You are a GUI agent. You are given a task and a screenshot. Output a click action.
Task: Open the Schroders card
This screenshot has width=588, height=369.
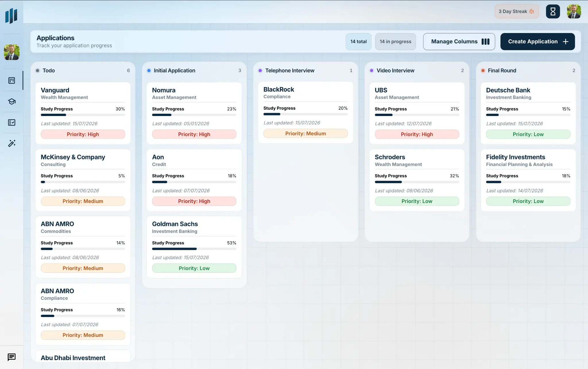point(417,180)
